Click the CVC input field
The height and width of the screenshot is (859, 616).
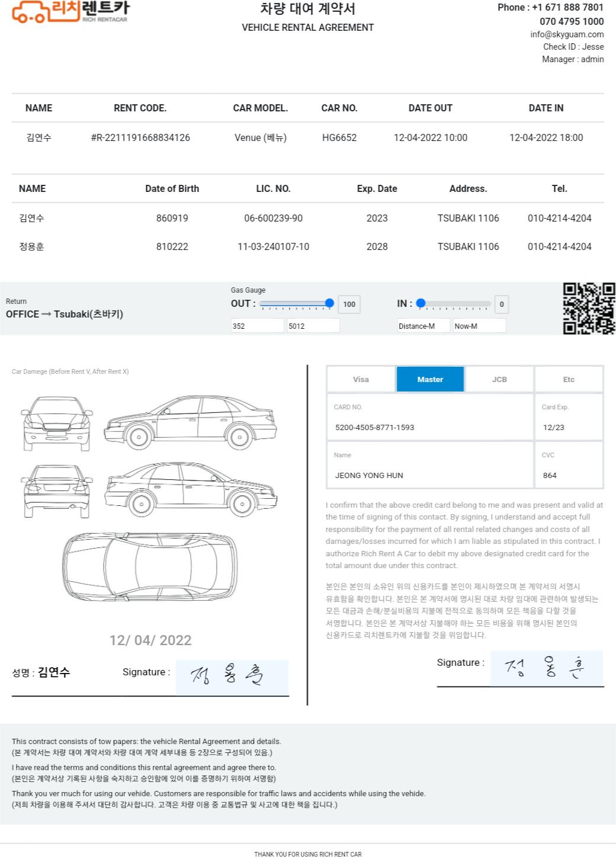point(569,475)
